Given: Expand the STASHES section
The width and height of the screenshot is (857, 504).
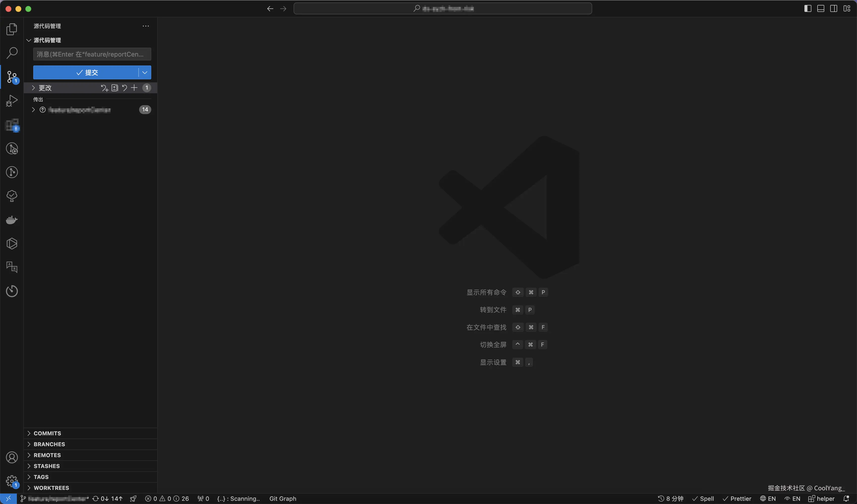Looking at the screenshot, I should (x=47, y=466).
